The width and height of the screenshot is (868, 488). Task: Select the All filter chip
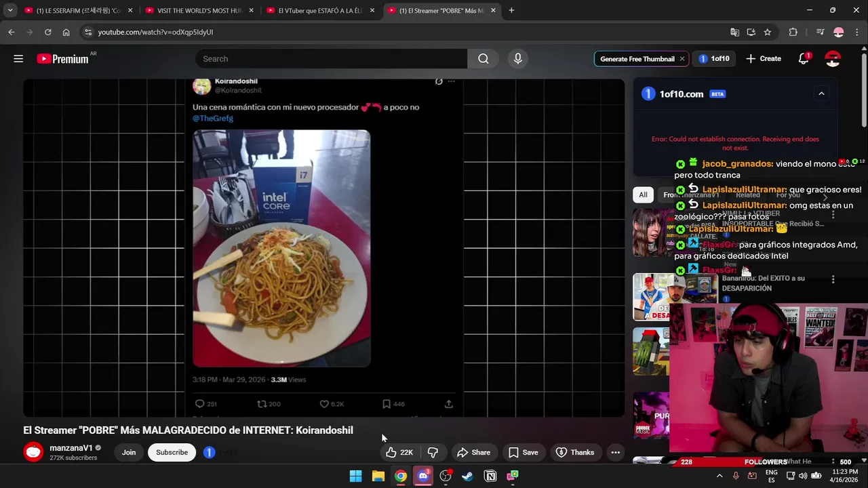click(643, 195)
